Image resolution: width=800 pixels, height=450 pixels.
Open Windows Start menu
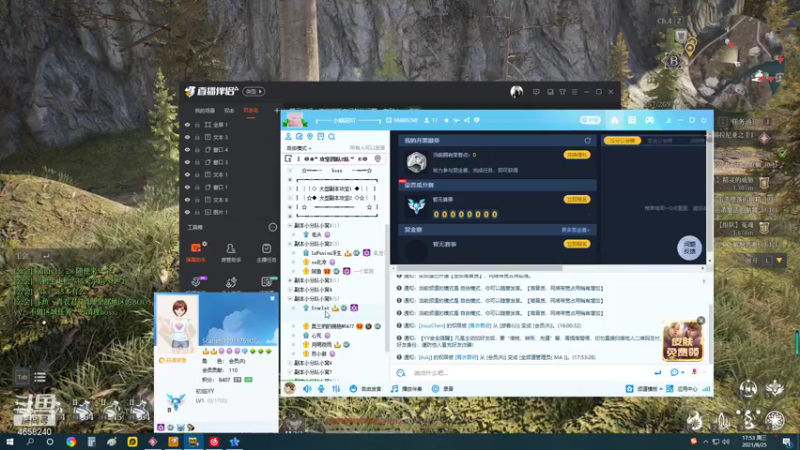pyautogui.click(x=9, y=442)
